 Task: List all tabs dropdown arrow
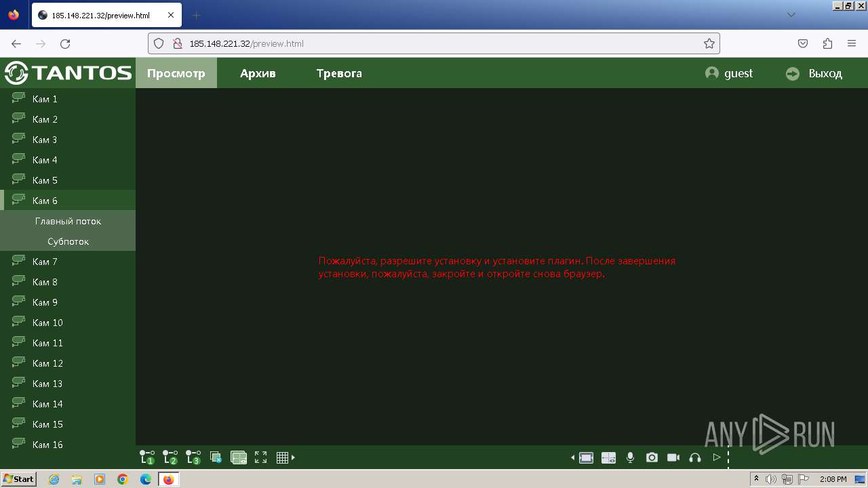coord(791,15)
